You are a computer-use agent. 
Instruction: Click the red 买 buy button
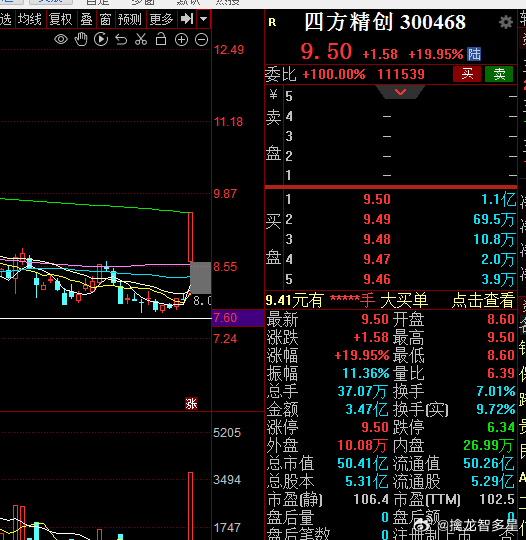[x=467, y=74]
